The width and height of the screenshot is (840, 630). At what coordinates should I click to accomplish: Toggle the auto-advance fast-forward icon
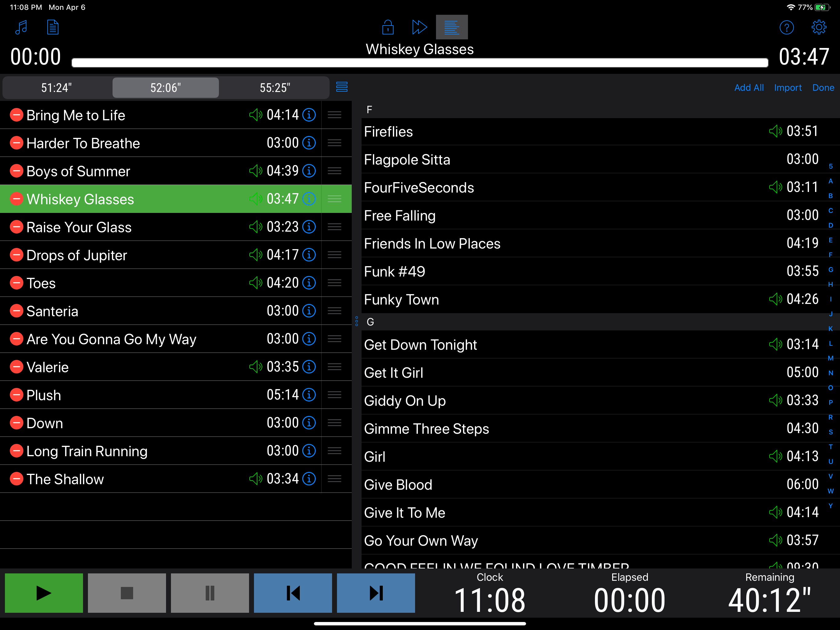(x=420, y=27)
